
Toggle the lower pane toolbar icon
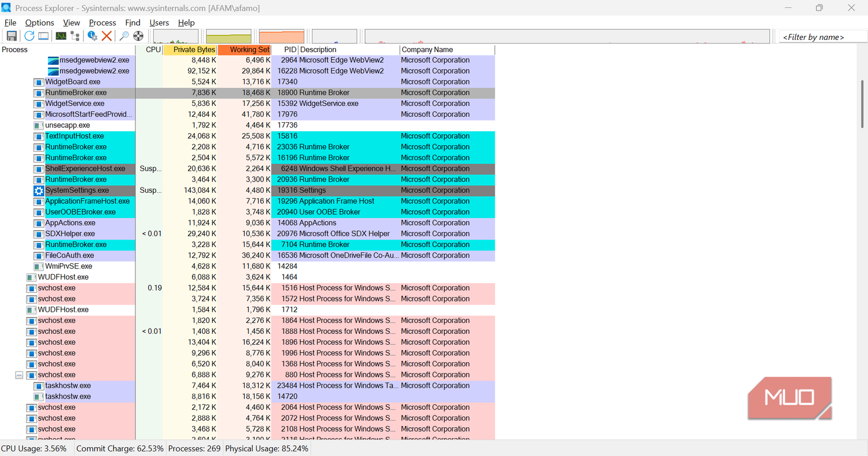(43, 36)
